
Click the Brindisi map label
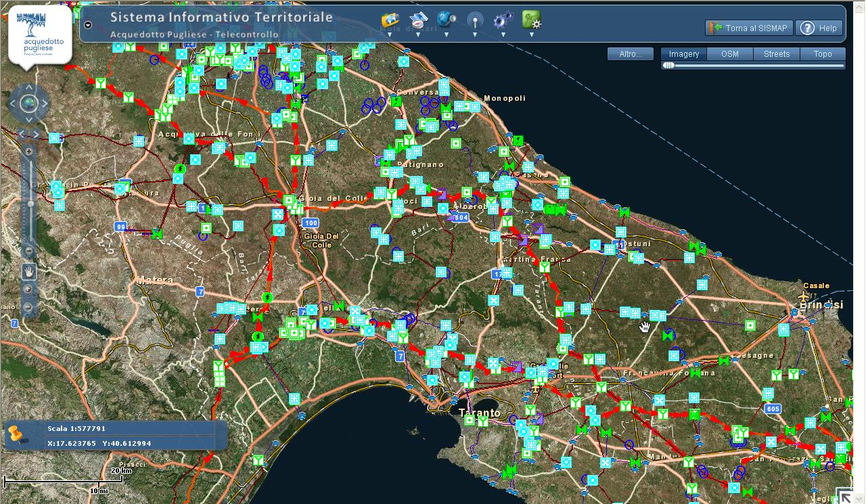(821, 305)
